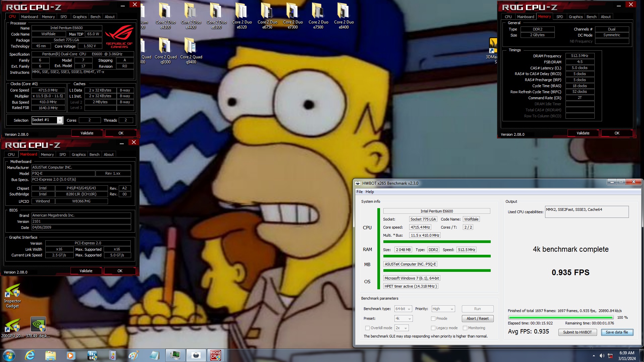Screen dimensions: 644x362
Task: Click Validate in the CPU-Z Processor window
Action: click(87, 133)
